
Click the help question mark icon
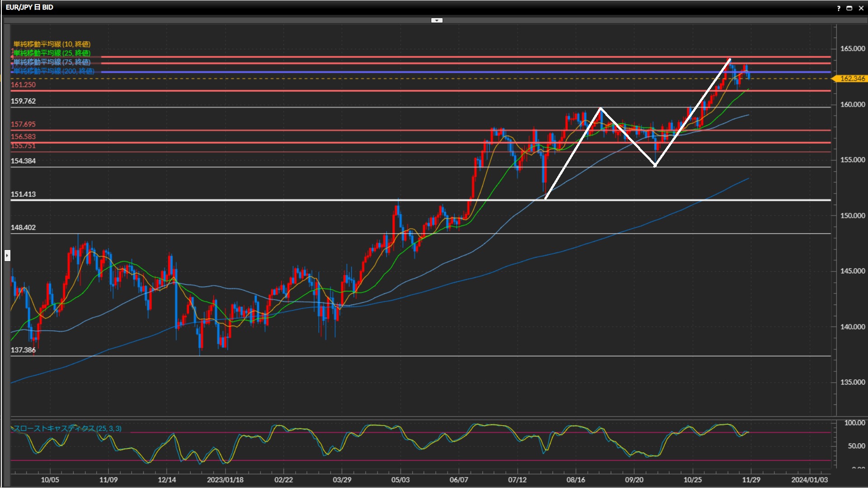pos(839,8)
